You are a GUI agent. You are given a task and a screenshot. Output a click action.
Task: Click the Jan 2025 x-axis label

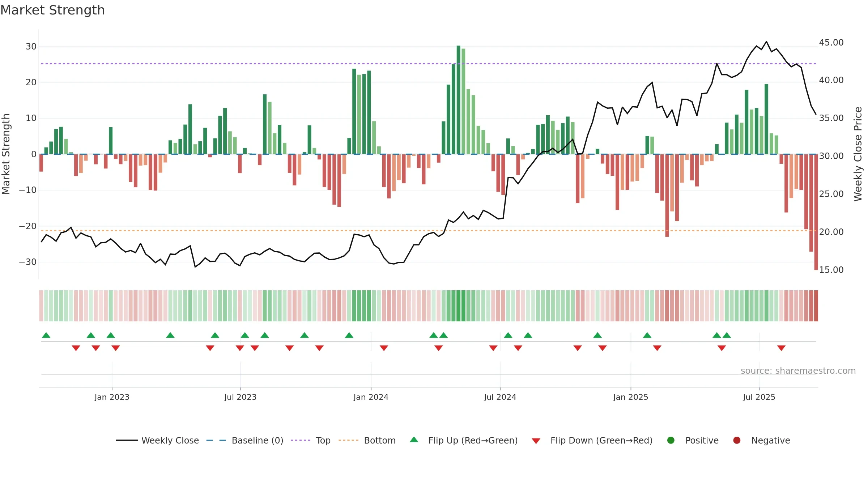630,397
